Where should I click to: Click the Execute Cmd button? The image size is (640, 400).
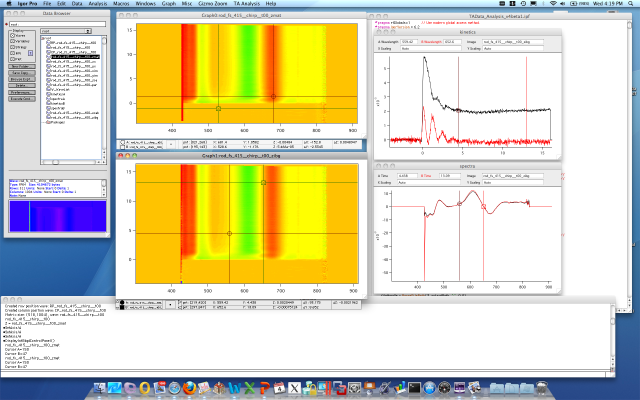(22, 99)
